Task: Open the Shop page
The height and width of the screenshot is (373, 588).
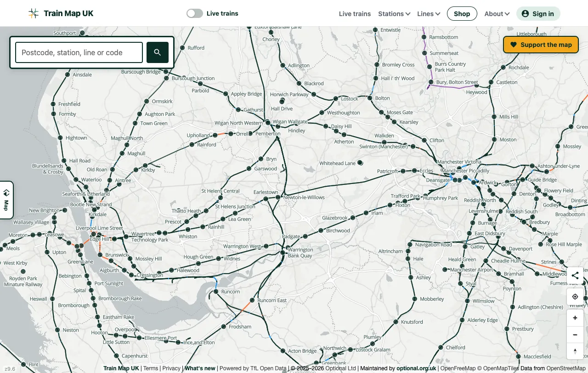Action: tap(462, 14)
